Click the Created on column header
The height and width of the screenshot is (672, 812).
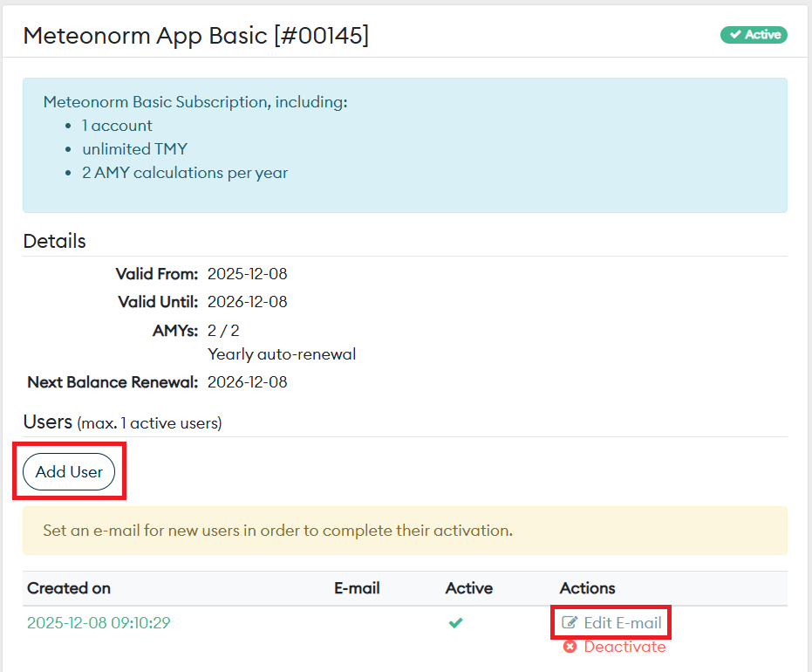[69, 588]
